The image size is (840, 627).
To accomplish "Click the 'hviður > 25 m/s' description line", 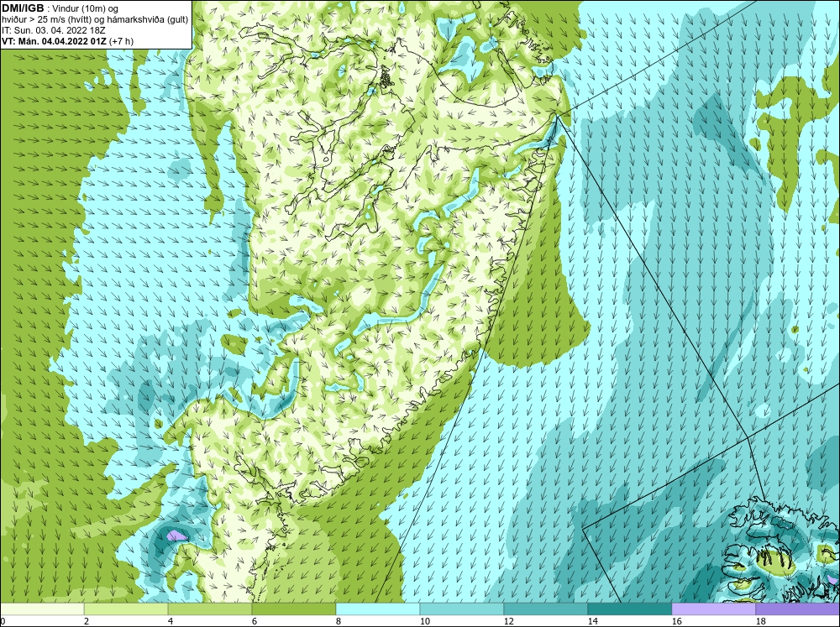I will point(95,19).
